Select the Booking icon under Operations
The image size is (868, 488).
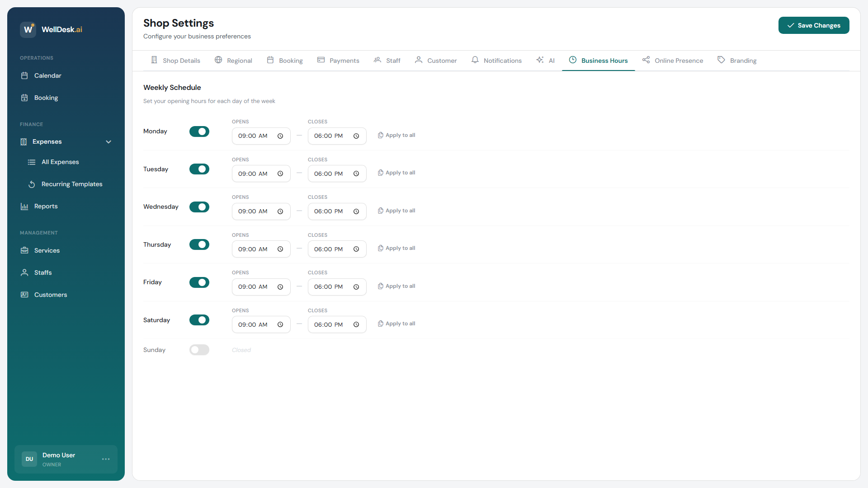point(24,98)
